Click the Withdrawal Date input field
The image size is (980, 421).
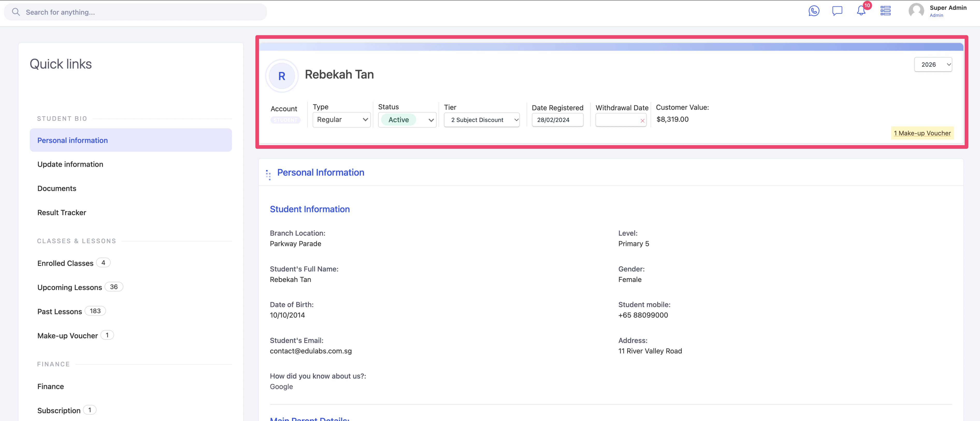click(x=621, y=120)
